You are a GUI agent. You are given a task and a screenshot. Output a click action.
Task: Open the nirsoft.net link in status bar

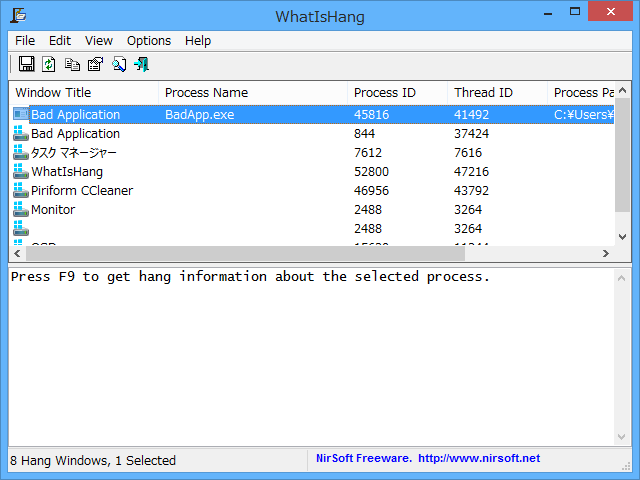click(x=479, y=458)
